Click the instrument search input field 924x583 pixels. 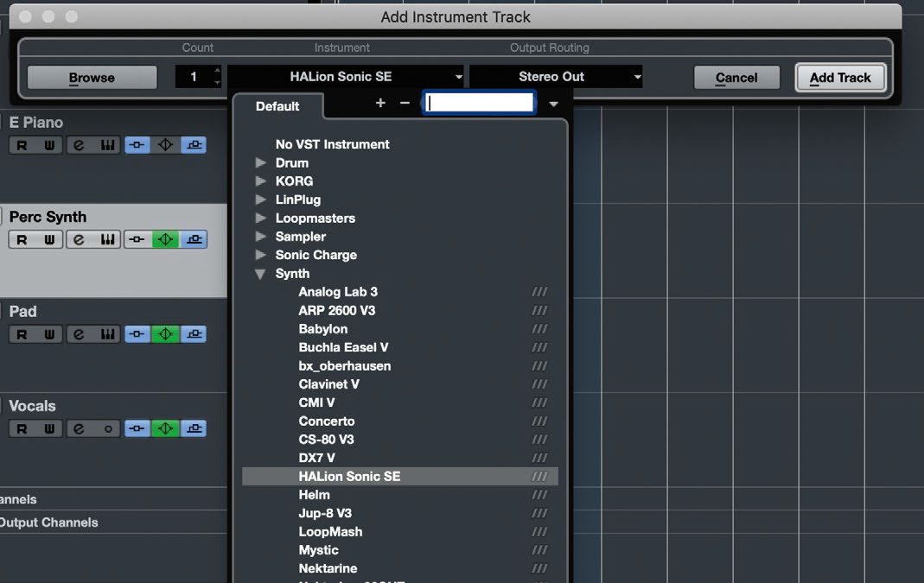481,103
